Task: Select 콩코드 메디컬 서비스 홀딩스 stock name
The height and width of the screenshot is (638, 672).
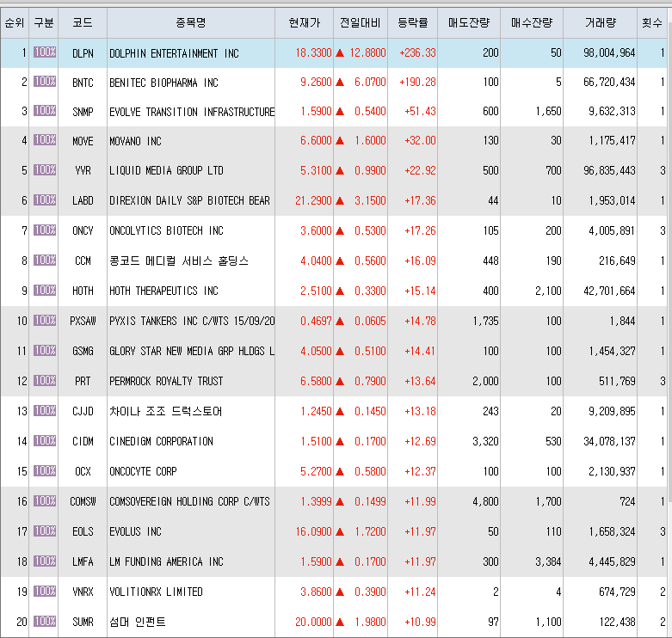Action: (179, 261)
